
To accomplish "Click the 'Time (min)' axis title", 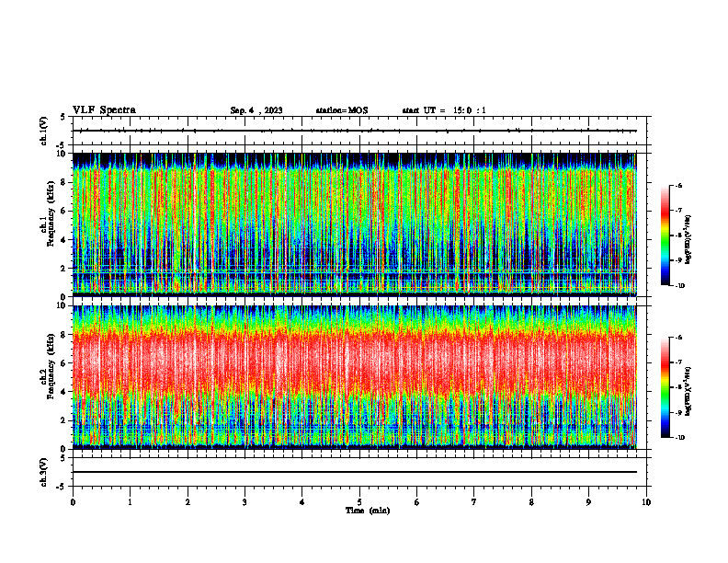I will (368, 511).
